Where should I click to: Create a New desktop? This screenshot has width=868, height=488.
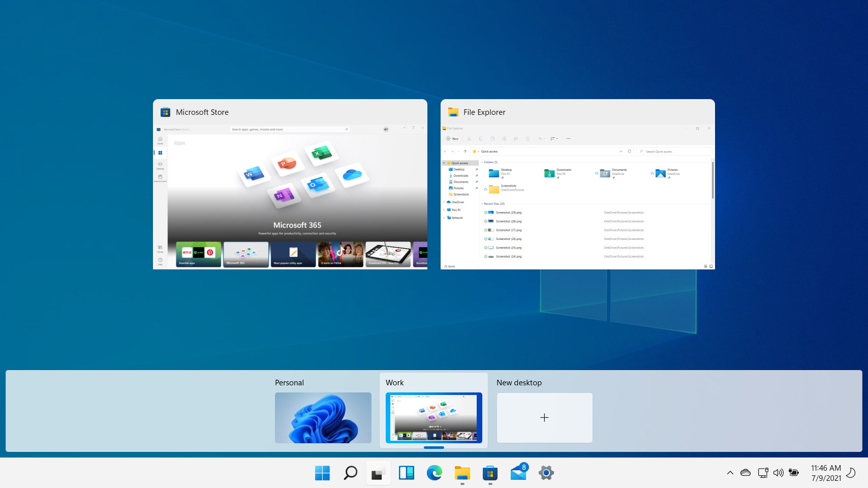[x=544, y=417]
